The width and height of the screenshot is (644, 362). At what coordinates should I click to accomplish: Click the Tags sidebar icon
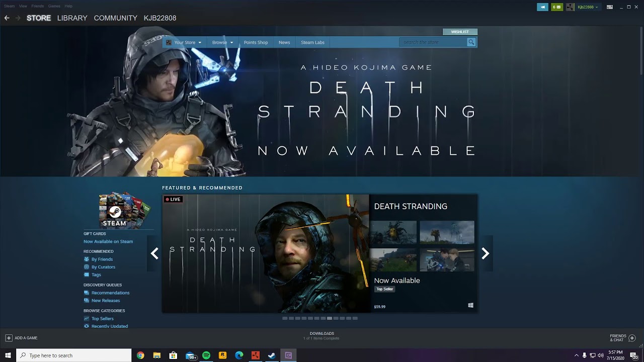pos(87,275)
